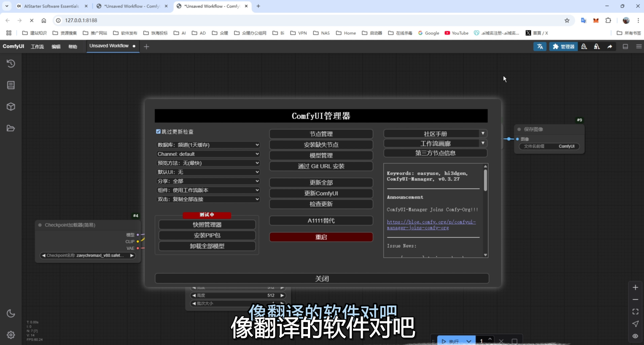Screen dimensions: 644x345
Task: Click A1111替代 button
Action: (x=321, y=221)
